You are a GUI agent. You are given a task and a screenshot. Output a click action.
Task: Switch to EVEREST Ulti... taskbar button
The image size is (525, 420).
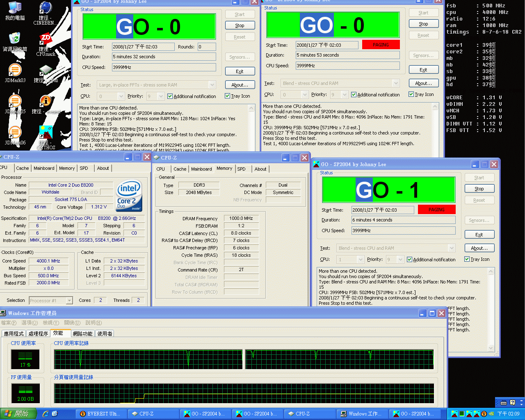[101, 414]
